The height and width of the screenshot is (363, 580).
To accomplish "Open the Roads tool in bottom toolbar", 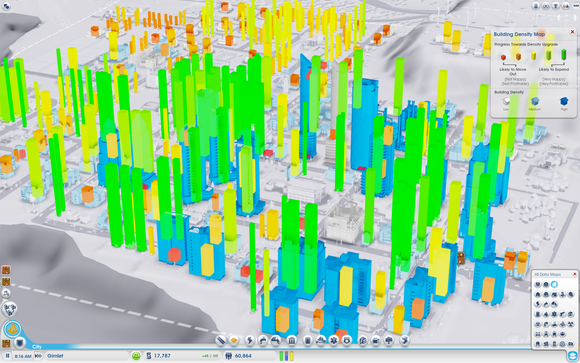I will tap(220, 340).
